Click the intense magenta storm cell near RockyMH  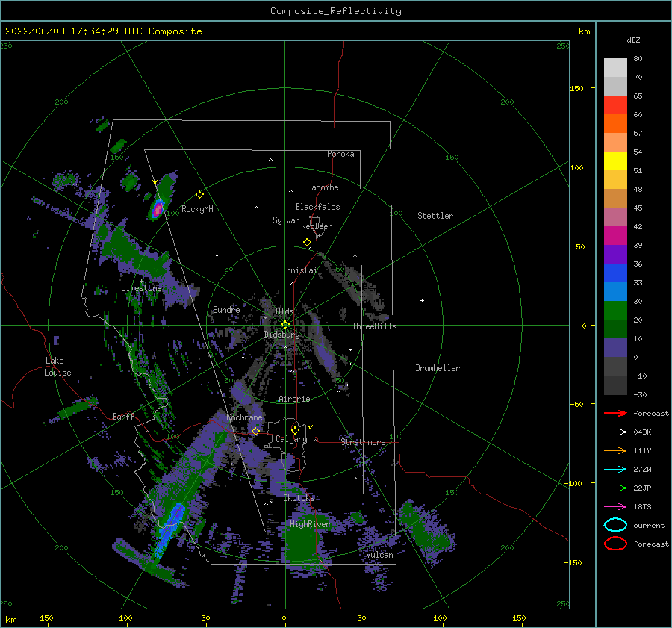pyautogui.click(x=158, y=209)
